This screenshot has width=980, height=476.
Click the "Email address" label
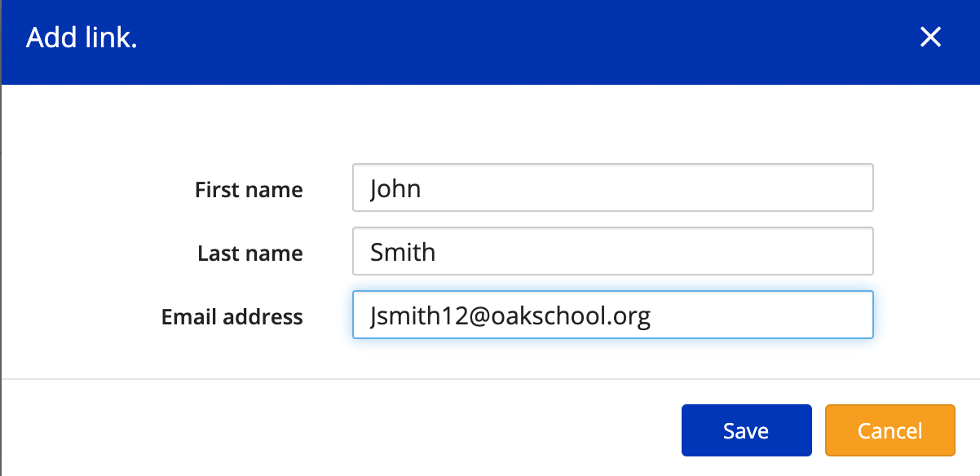click(232, 317)
